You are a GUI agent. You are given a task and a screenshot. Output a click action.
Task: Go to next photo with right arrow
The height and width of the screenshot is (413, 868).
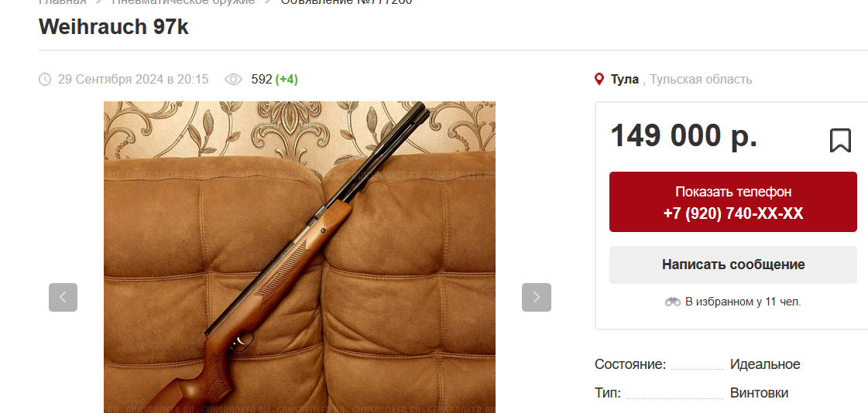coord(537,298)
